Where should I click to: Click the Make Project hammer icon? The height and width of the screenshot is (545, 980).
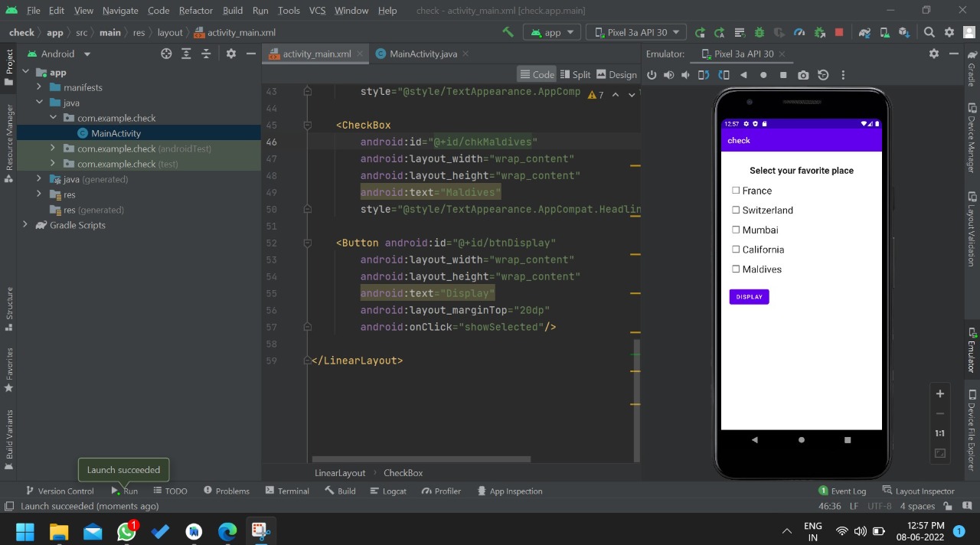tap(508, 32)
